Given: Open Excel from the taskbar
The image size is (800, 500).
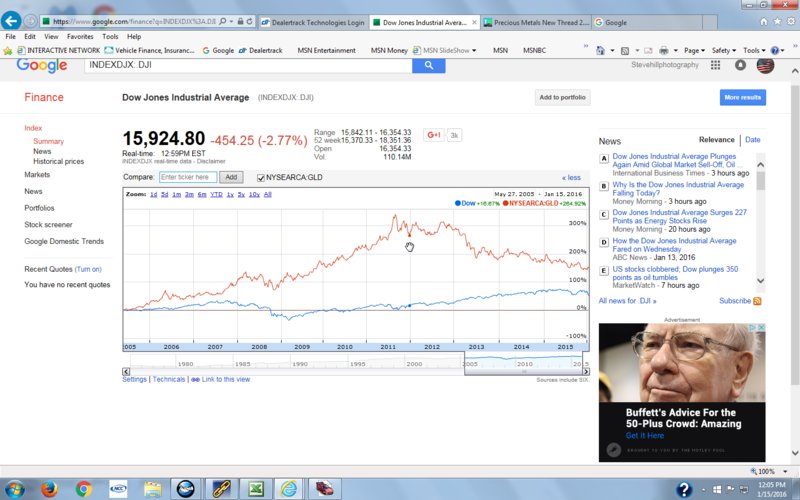Looking at the screenshot, I should coord(256,489).
